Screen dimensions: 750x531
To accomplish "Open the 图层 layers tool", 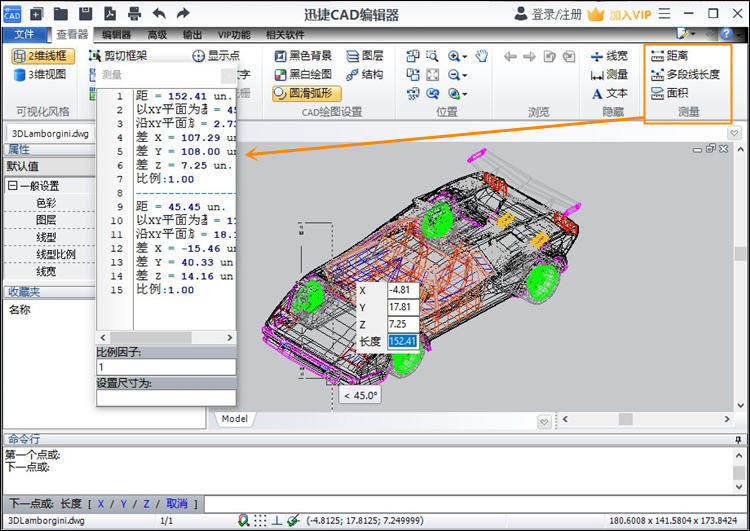I will click(365, 56).
